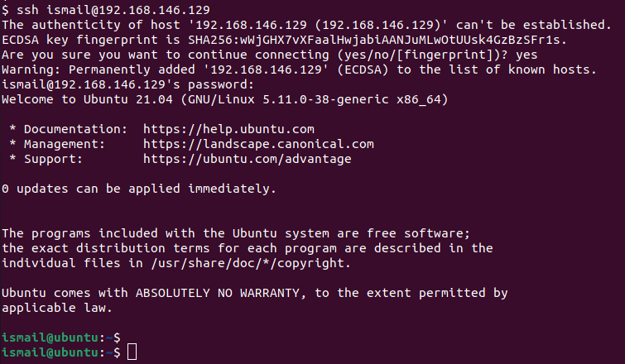Screen dimensions: 625x364
Task: Click the password prompt line
Action: coord(127,84)
